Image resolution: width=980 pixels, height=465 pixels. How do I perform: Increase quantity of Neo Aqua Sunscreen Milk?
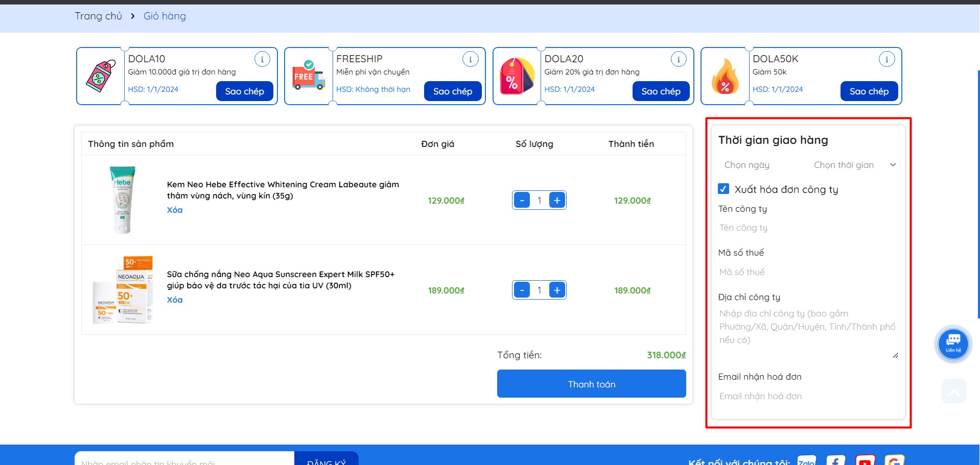pyautogui.click(x=557, y=290)
